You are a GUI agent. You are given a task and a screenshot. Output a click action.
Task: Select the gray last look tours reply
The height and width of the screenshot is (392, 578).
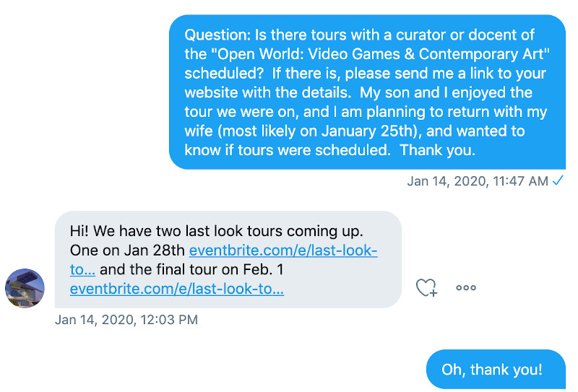(x=228, y=259)
